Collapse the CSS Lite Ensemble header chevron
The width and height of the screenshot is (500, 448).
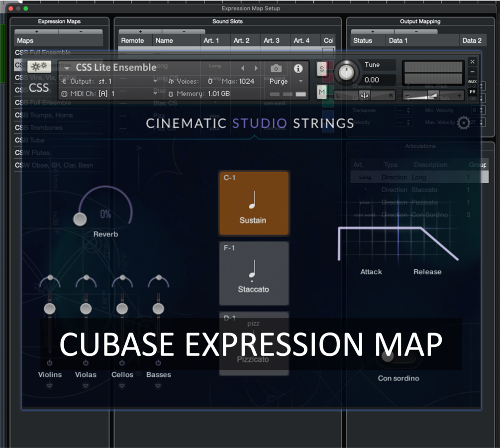pyautogui.click(x=67, y=67)
